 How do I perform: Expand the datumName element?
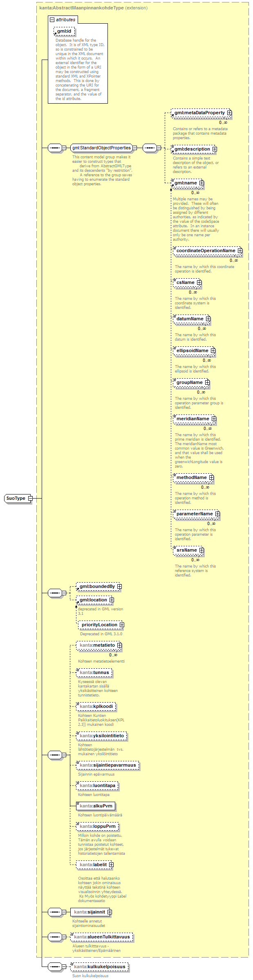click(x=208, y=319)
